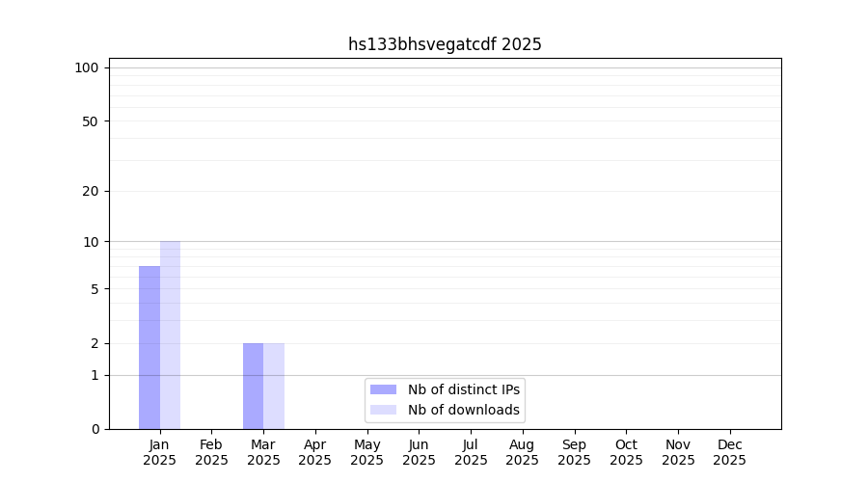Select the 0 y-axis tick label
Image resolution: width=868 pixels, height=482 pixels.
click(95, 429)
